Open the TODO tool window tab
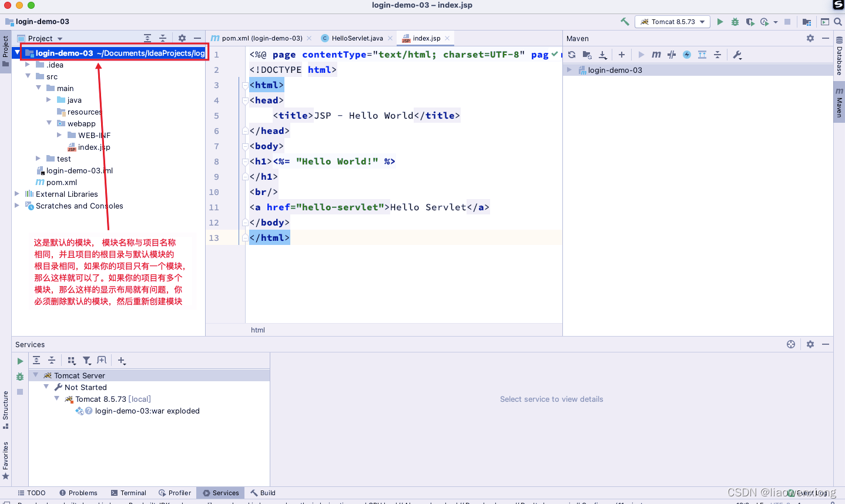This screenshot has width=845, height=504. [x=32, y=493]
